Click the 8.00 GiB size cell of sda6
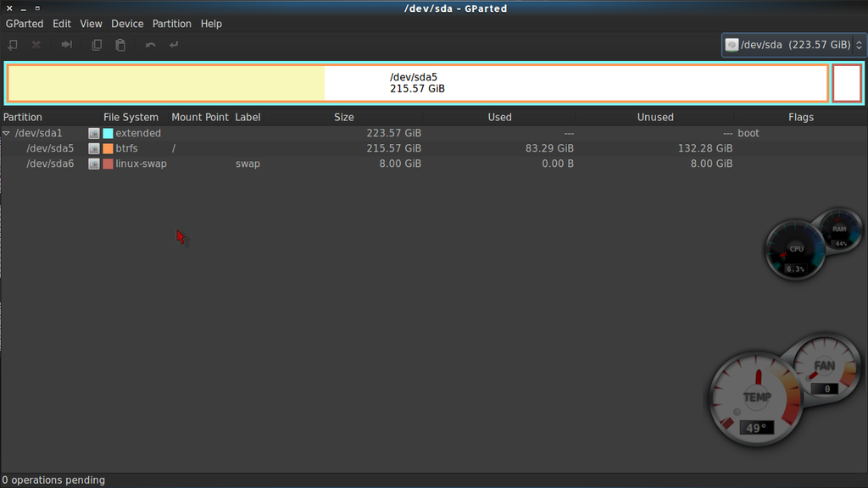The width and height of the screenshot is (868, 488). pyautogui.click(x=400, y=164)
